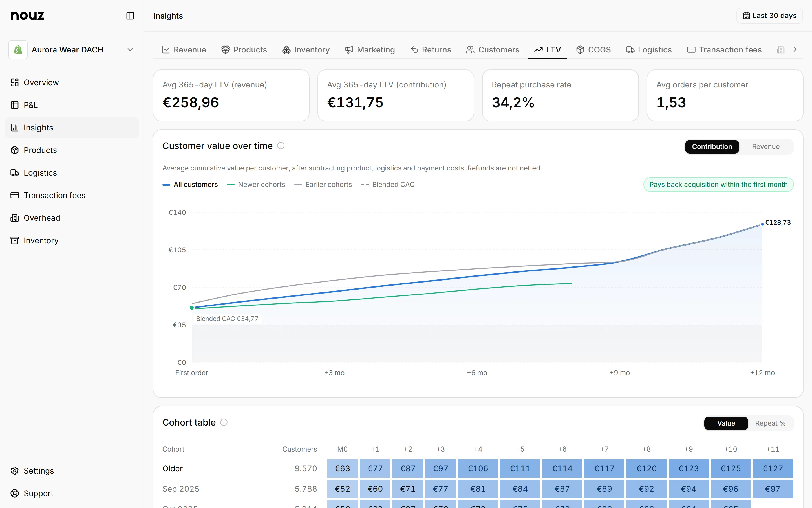Click the Insights bar chart icon
The image size is (812, 508).
(x=14, y=127)
